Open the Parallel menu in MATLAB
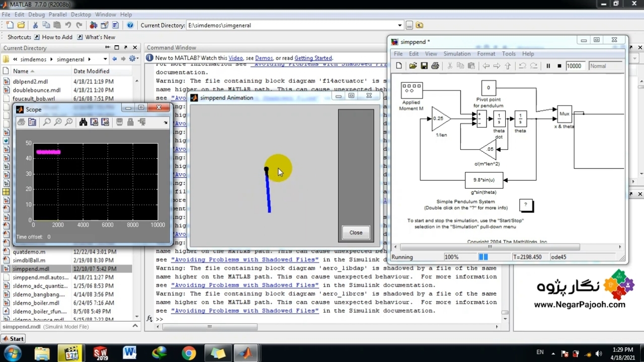The width and height of the screenshot is (644, 362). coord(58,15)
